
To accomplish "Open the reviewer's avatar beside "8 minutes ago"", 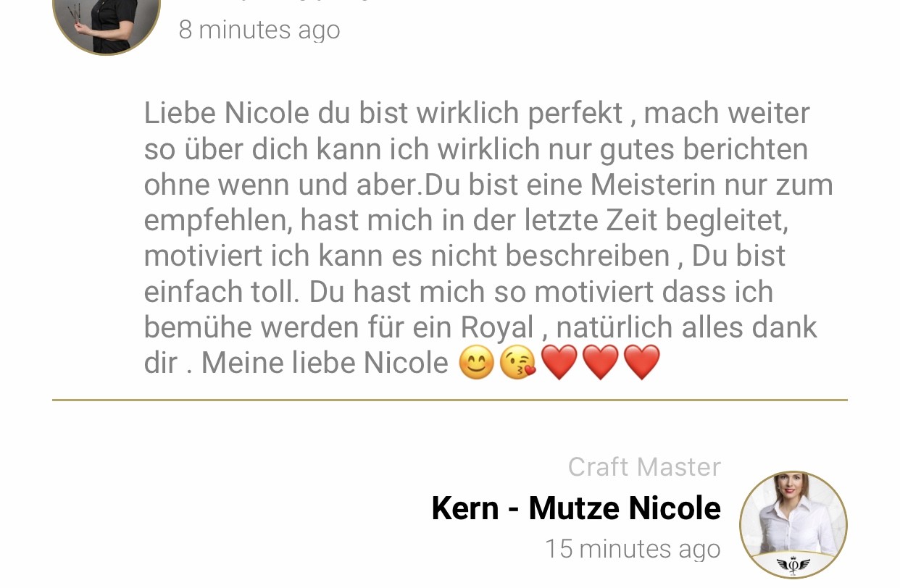I will point(107,22).
